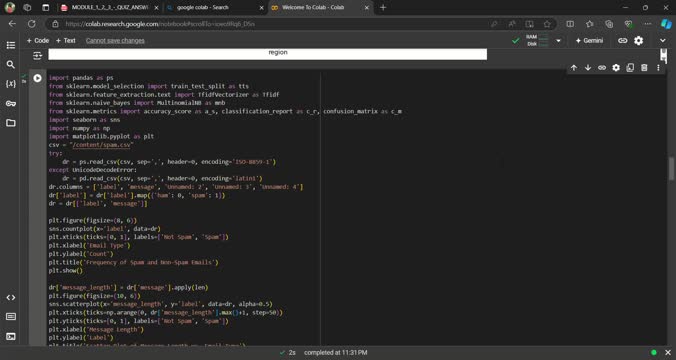Close the bottom status bar
Screen dimensions: 676x360
[668, 353]
